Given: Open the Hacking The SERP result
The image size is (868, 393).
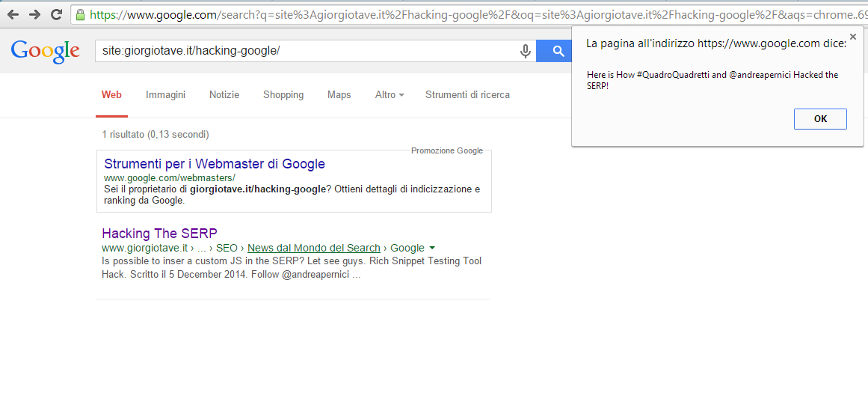Looking at the screenshot, I should pos(159,233).
